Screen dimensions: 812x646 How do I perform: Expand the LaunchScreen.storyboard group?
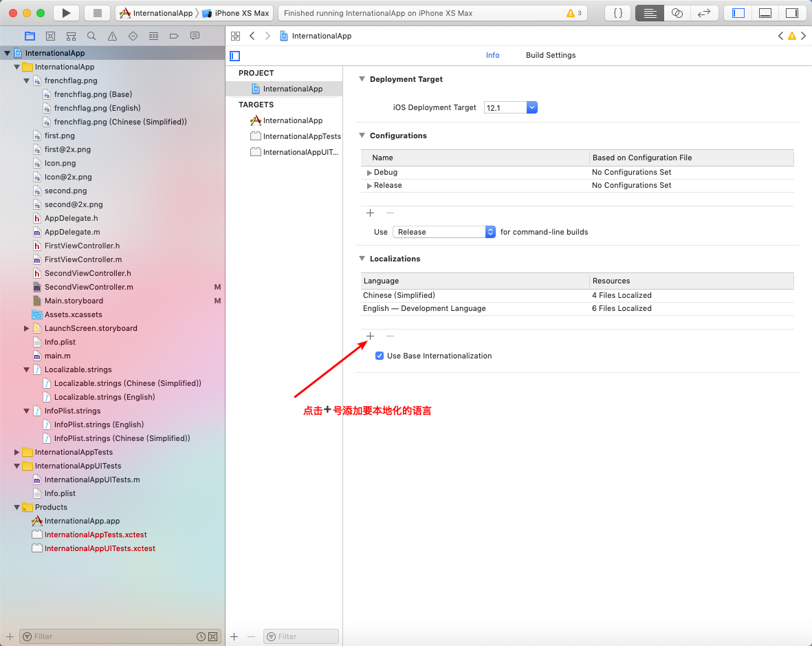tap(26, 328)
